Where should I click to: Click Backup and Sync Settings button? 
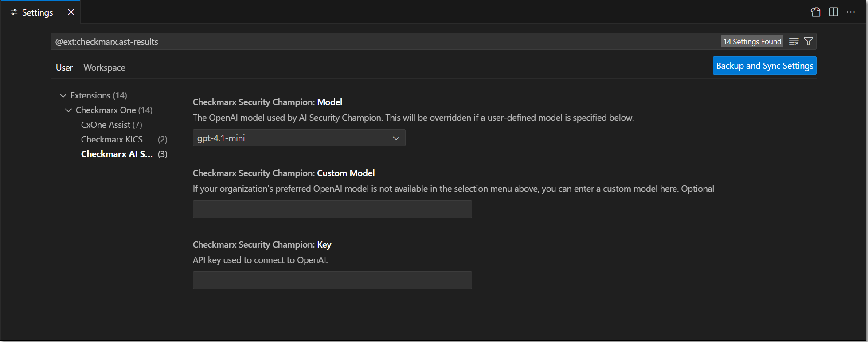(x=765, y=66)
